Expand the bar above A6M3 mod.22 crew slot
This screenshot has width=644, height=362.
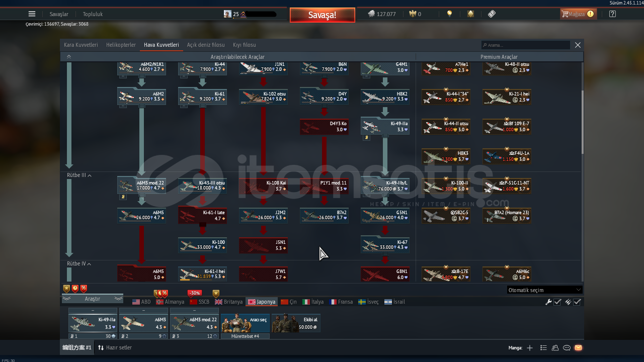pos(194,311)
